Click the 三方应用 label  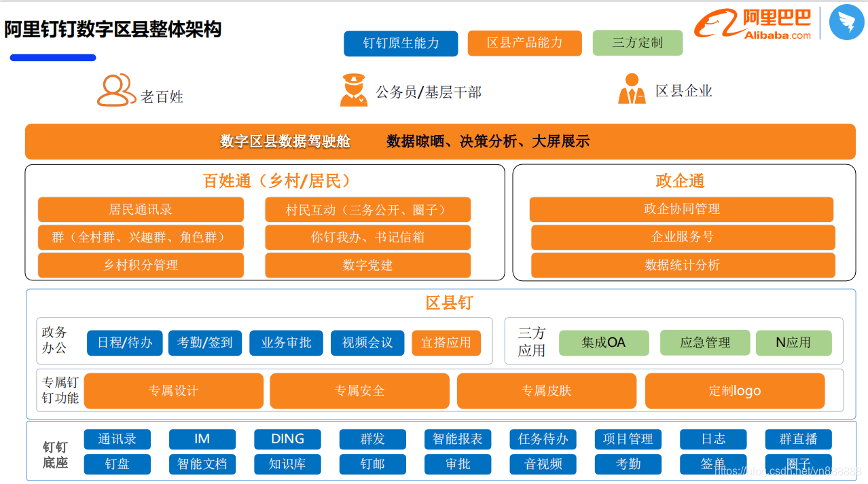[x=532, y=341]
